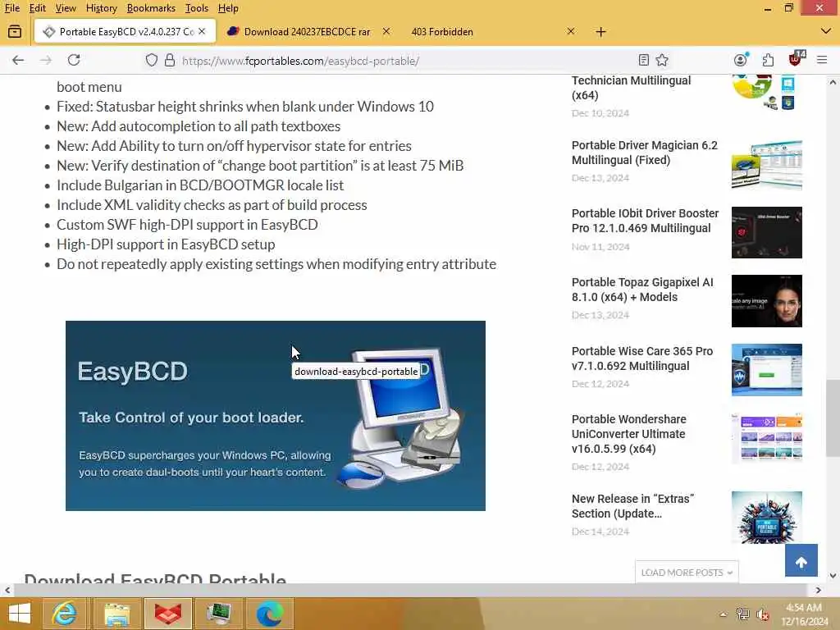Open the Firefox account icon

tap(741, 59)
